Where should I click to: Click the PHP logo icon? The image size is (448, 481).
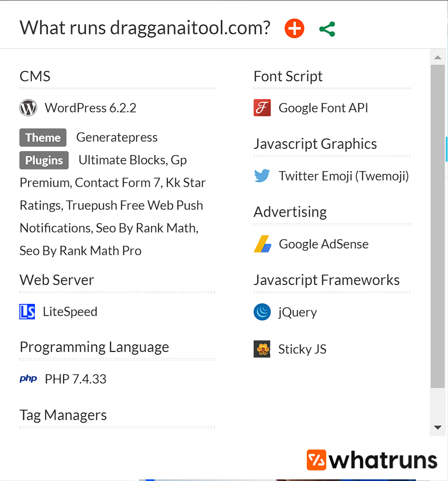click(28, 379)
